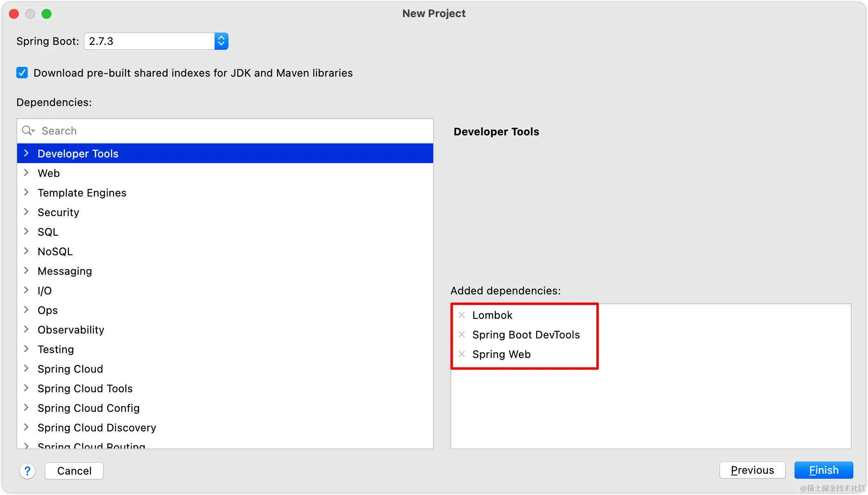
Task: Expand the Web category chevron
Action: 27,173
